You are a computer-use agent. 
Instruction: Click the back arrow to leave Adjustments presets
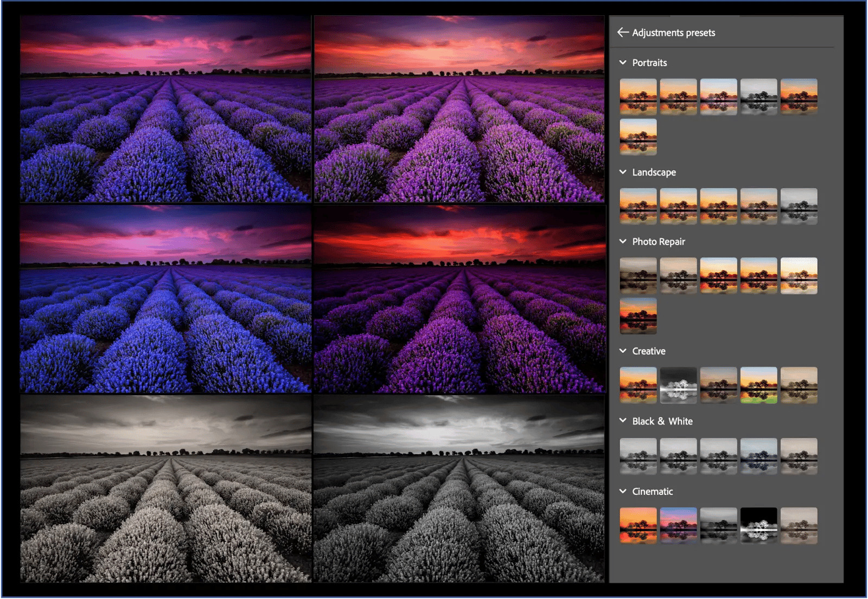622,33
